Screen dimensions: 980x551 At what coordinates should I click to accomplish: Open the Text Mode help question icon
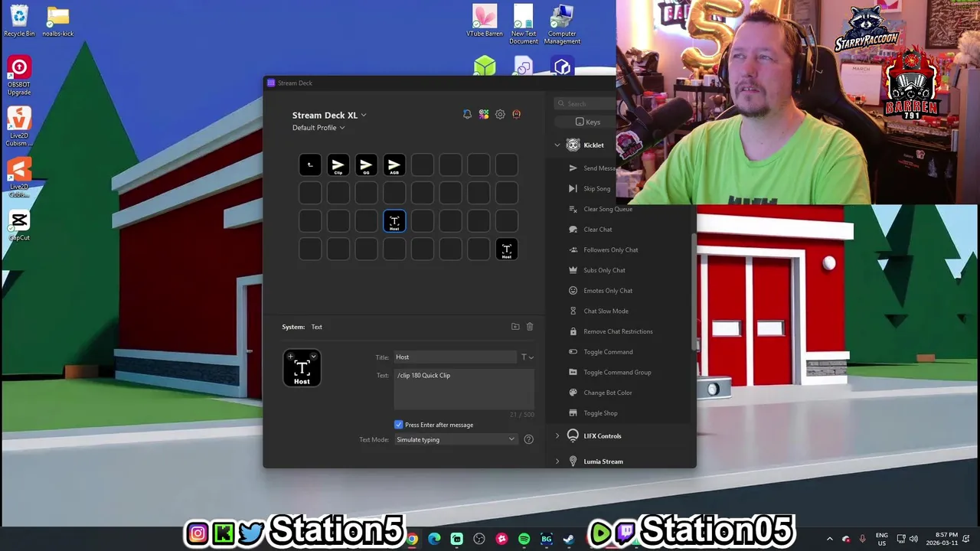pos(528,439)
